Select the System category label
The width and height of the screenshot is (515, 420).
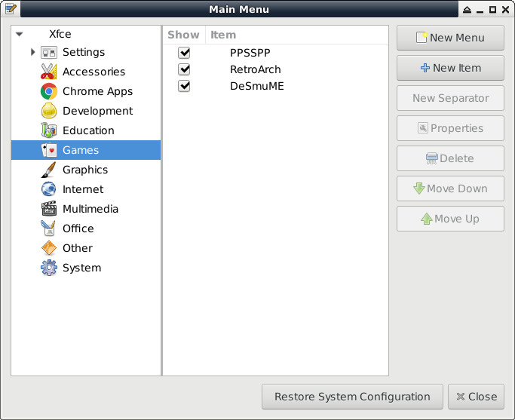[x=81, y=268]
